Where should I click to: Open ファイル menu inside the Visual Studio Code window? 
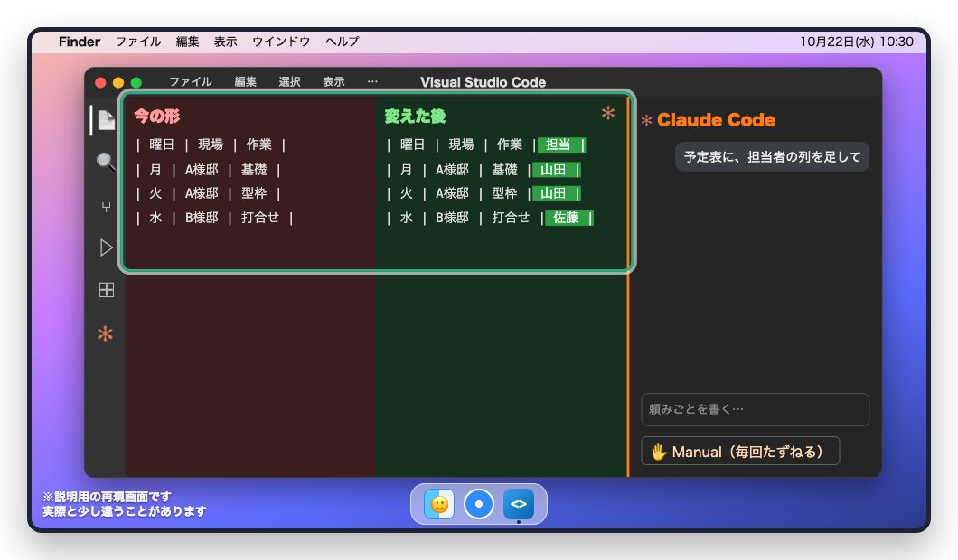point(191,82)
